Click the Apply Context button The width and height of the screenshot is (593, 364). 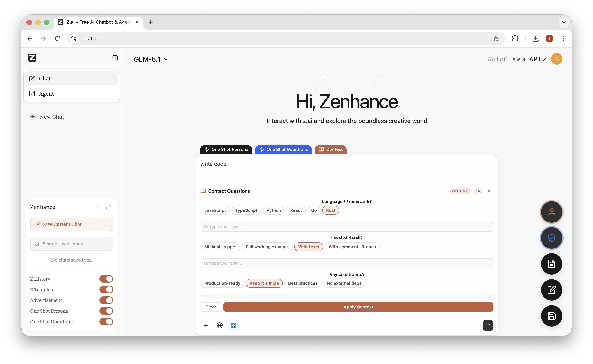pyautogui.click(x=358, y=307)
